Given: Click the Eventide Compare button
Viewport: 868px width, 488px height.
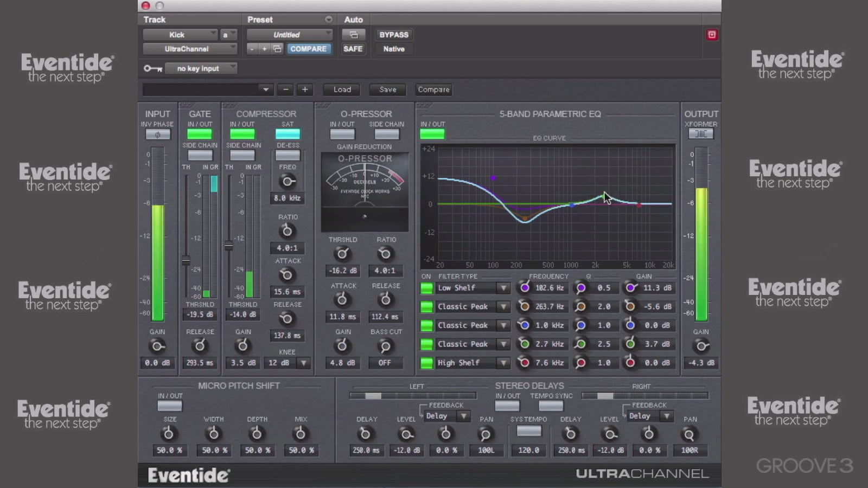Looking at the screenshot, I should pyautogui.click(x=433, y=89).
